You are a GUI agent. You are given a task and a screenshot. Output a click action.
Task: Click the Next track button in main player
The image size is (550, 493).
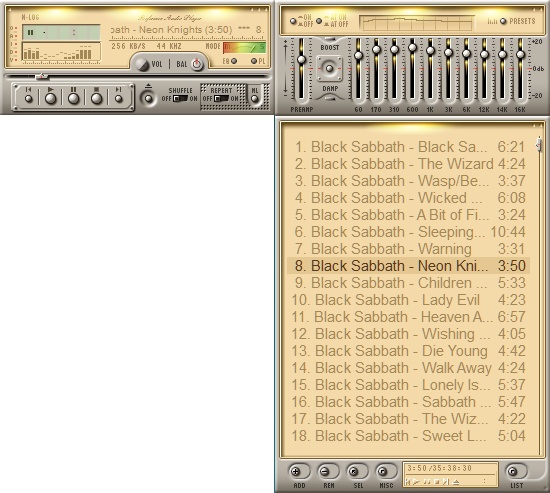[119, 99]
